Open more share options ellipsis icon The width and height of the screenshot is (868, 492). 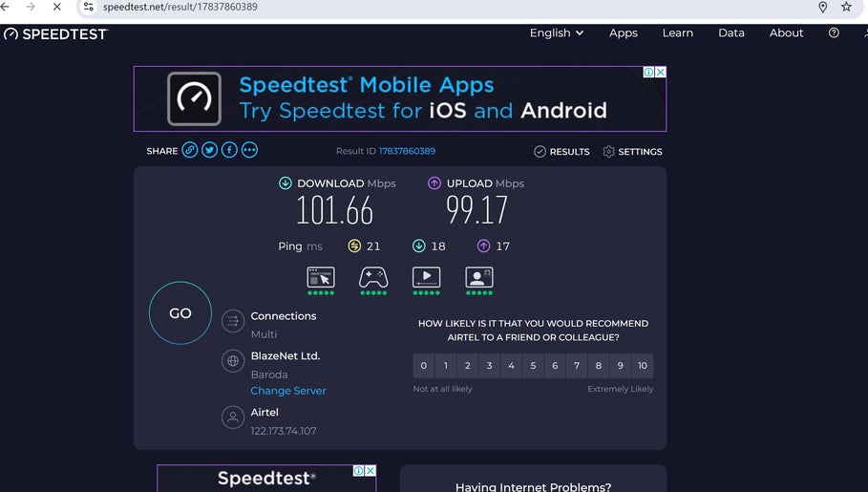[x=249, y=150]
